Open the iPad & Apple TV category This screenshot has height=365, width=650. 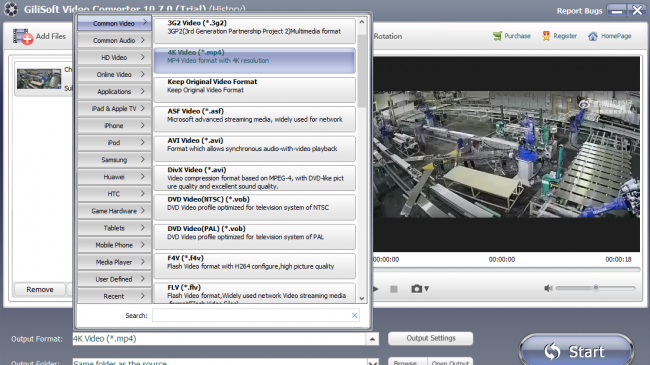pos(114,109)
